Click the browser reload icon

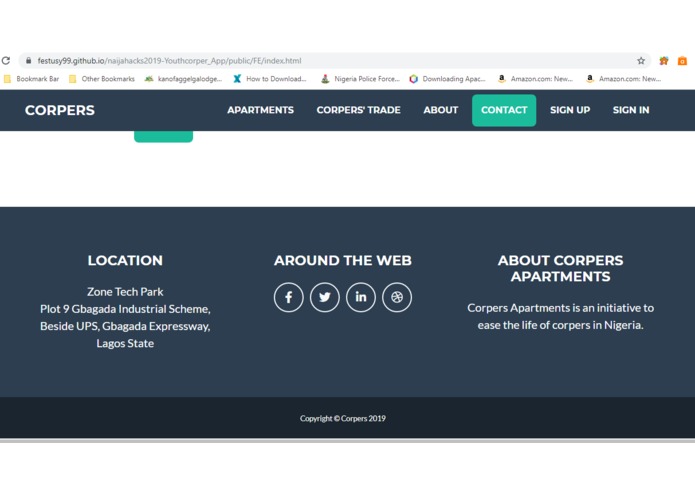[x=6, y=61]
